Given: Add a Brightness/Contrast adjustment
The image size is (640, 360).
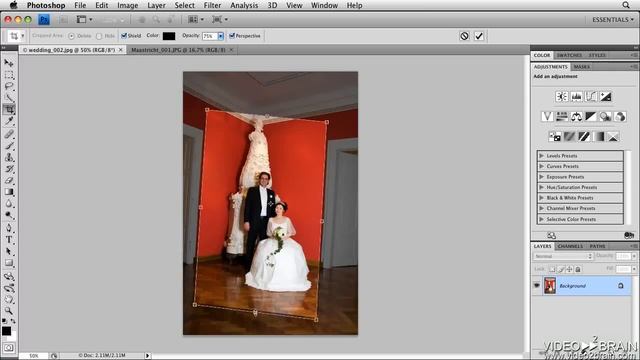Looking at the screenshot, I should click(x=562, y=97).
